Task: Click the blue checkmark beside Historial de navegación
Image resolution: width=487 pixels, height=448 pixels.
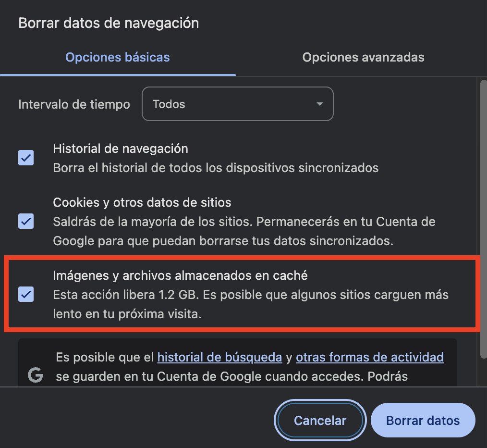Action: (26, 158)
